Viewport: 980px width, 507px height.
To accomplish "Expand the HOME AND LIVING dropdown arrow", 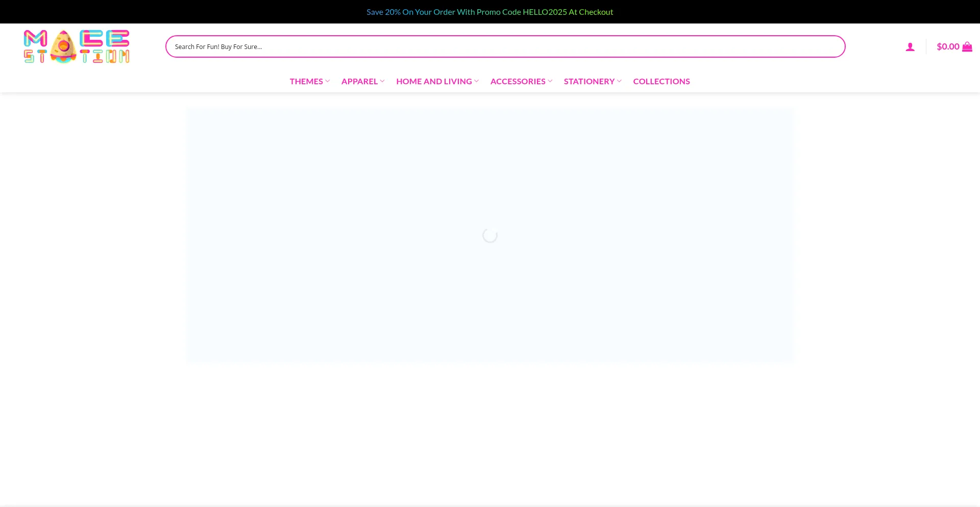I will tap(477, 81).
